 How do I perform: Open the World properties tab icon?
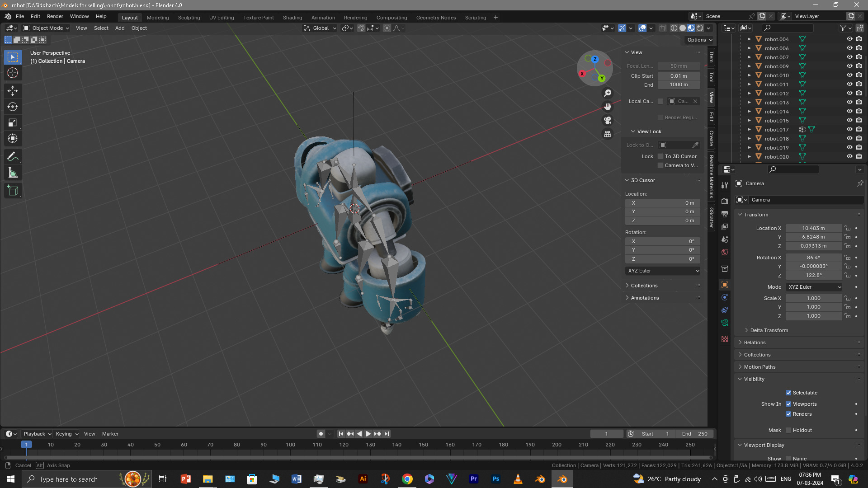(x=725, y=252)
